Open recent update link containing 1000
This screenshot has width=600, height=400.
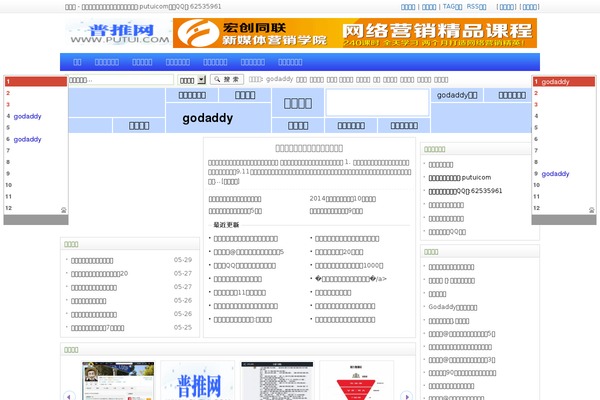pos(349,265)
